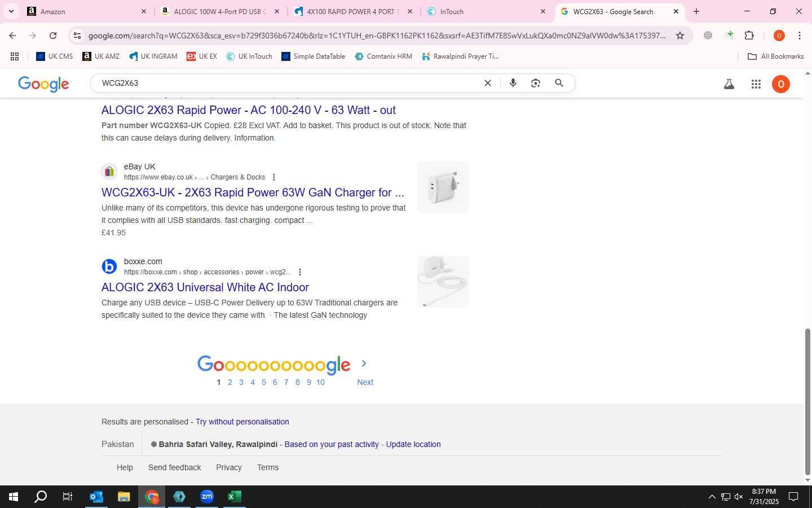This screenshot has width=812, height=508.
Task: Open the Extensions puzzle icon
Action: pyautogui.click(x=749, y=36)
